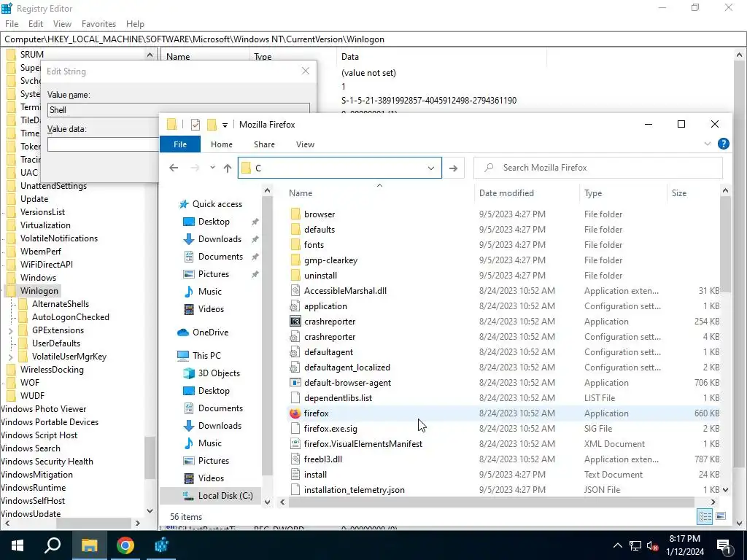Click the Help question mark icon
This screenshot has width=747, height=560.
click(x=723, y=144)
